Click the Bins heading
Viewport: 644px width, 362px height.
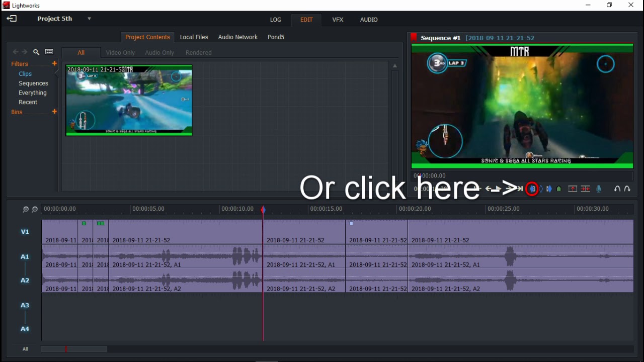click(x=17, y=112)
